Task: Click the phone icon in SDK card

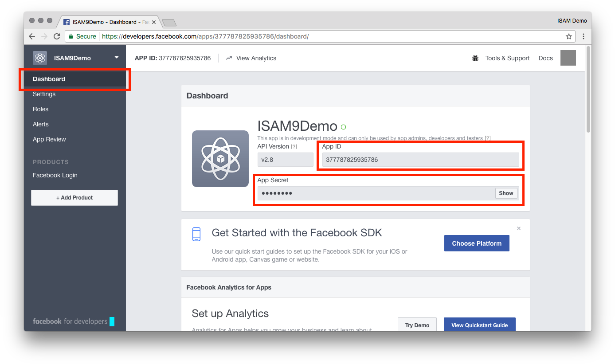Action: pyautogui.click(x=196, y=234)
